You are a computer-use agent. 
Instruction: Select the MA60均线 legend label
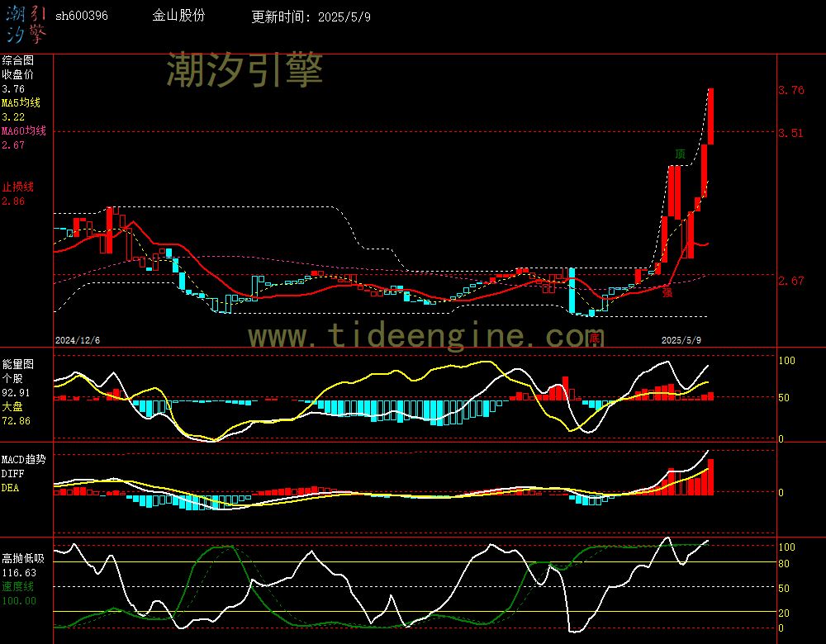tap(24, 130)
